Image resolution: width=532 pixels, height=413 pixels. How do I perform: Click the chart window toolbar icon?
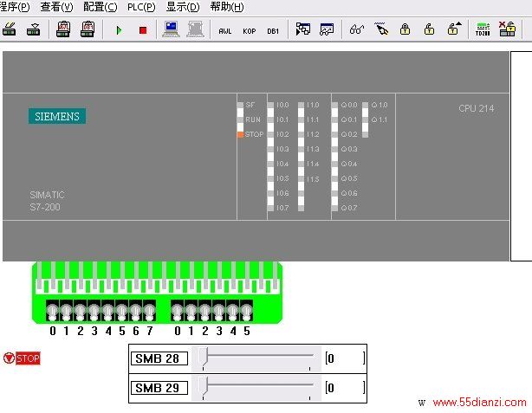pos(327,29)
